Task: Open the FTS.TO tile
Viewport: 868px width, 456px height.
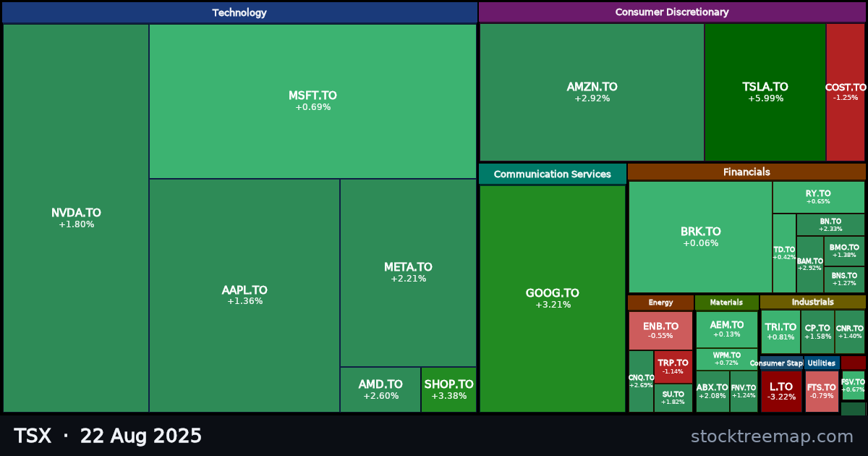Action: pos(822,392)
